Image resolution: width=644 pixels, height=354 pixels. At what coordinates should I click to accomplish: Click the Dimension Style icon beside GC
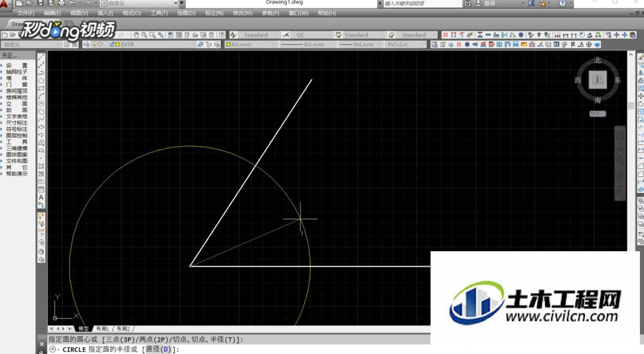tap(286, 35)
